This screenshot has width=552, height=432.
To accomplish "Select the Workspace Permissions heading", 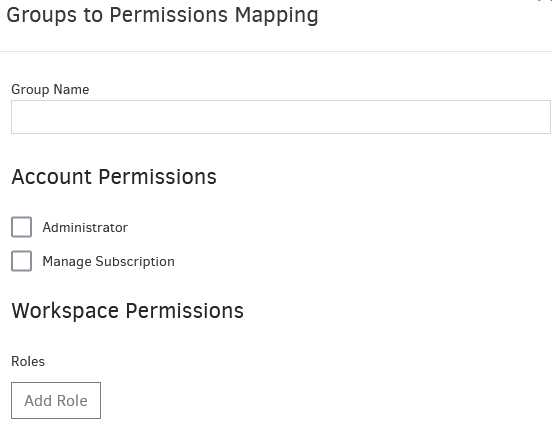I will pos(127,311).
